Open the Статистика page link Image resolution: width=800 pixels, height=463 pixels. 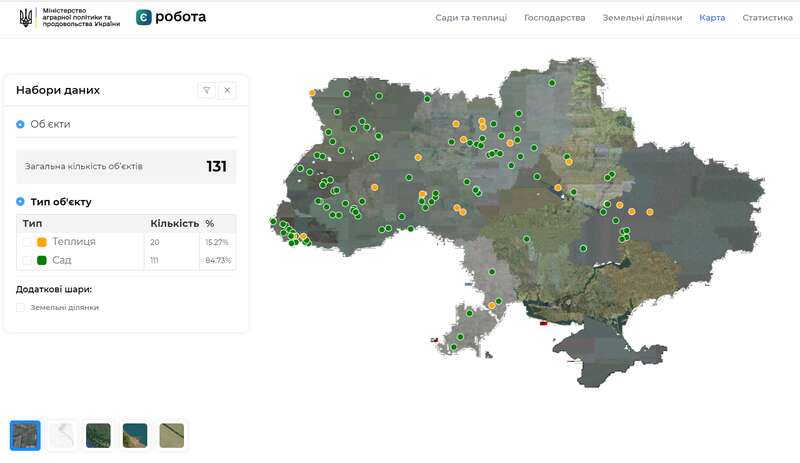[x=767, y=18]
